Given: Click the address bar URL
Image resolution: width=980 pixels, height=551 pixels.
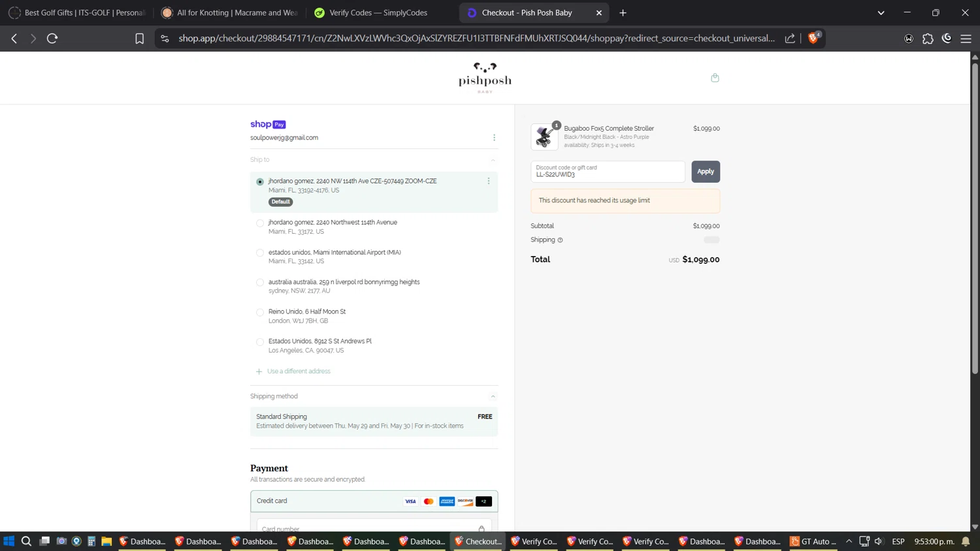Looking at the screenshot, I should point(476,39).
